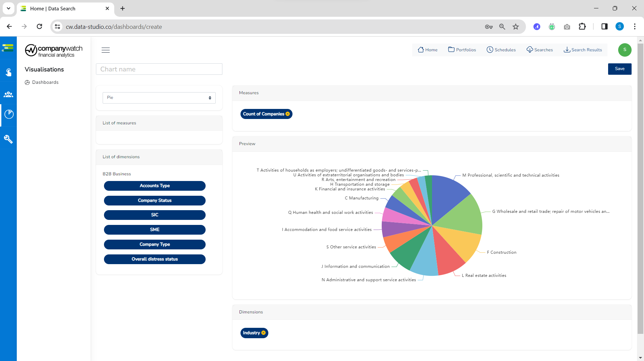Click the Search Results download icon

(567, 50)
